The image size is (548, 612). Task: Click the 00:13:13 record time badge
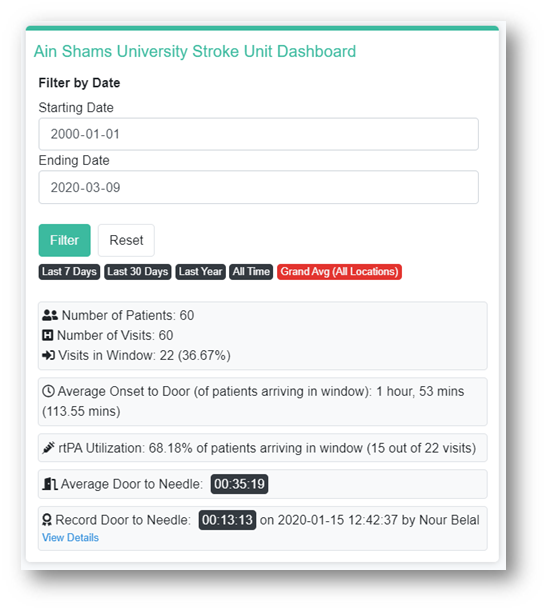[x=227, y=520]
